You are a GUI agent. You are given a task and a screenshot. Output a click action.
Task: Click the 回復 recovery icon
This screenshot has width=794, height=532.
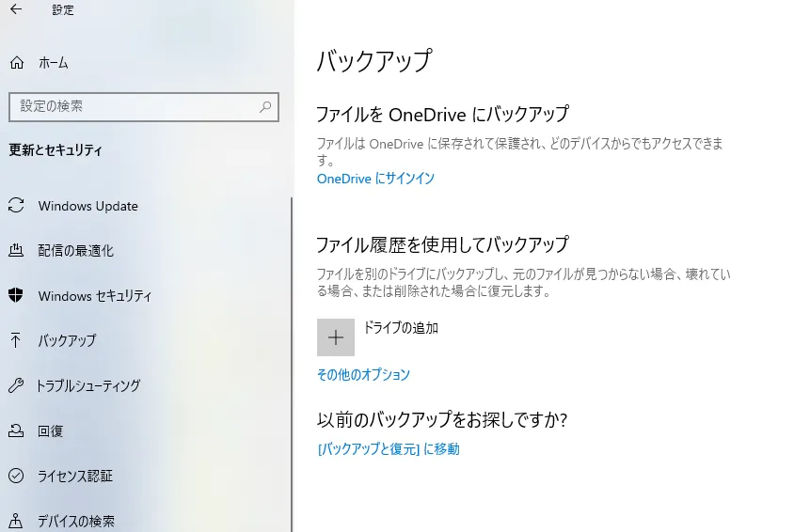[x=16, y=430]
